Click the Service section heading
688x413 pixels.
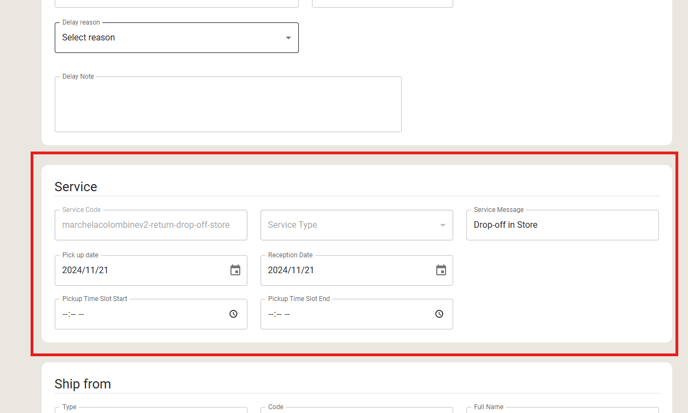pos(76,187)
